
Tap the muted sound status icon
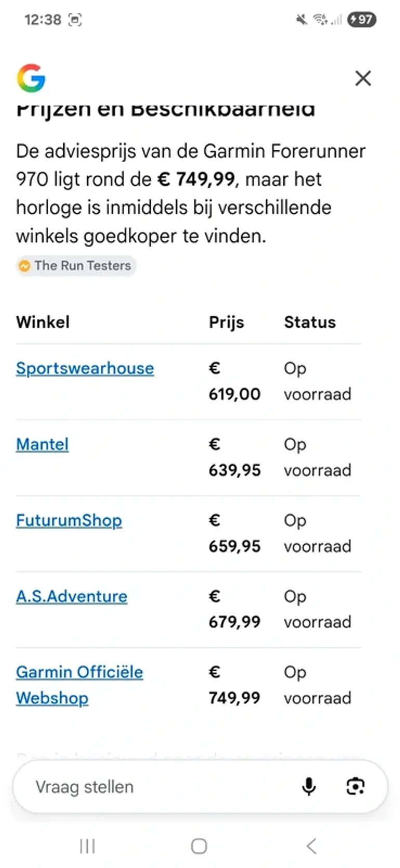301,20
